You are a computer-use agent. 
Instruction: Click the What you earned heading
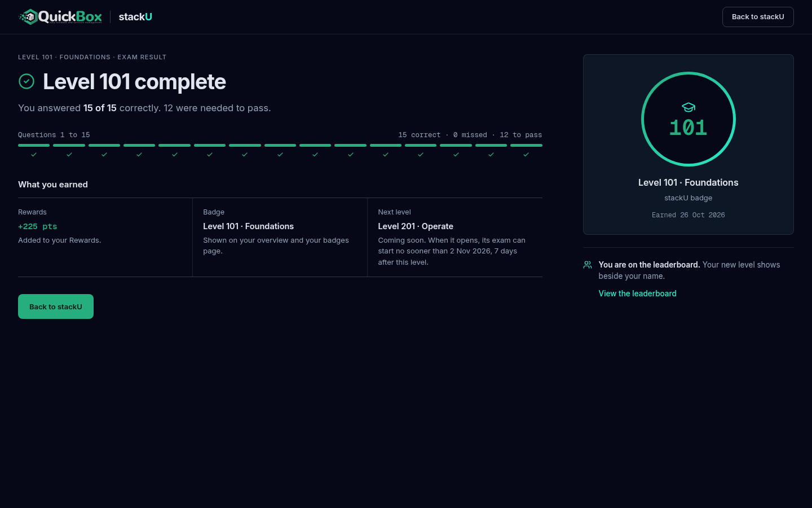(53, 185)
